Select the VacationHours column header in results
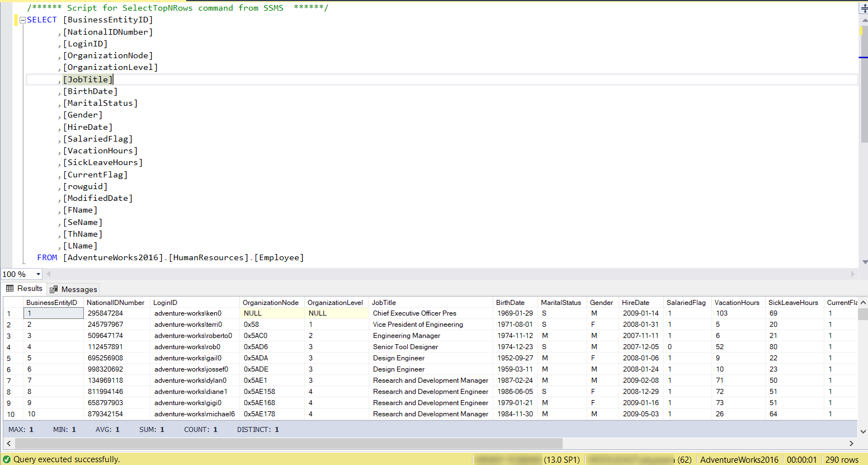The image size is (868, 465). pyautogui.click(x=737, y=303)
